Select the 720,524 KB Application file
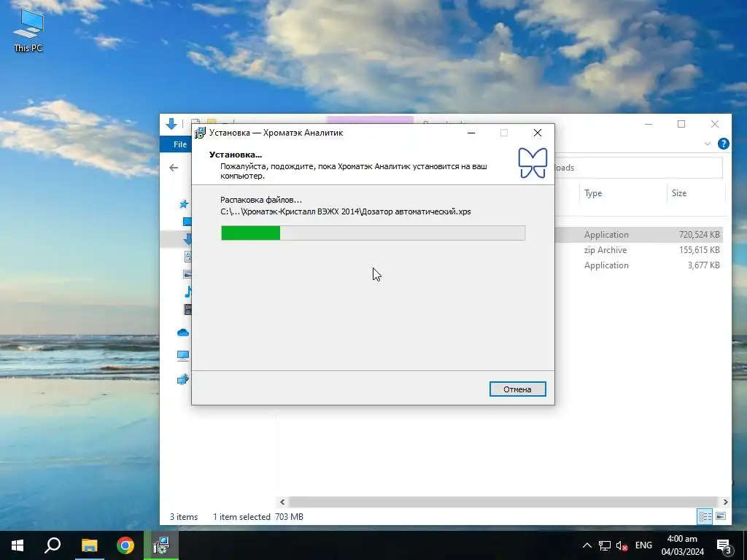Screen dimensions: 747x560 click(638, 235)
